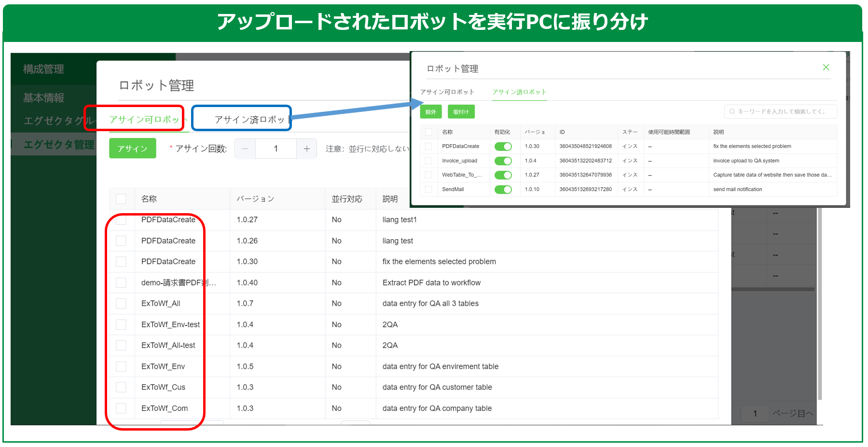
Task: Check select-all box in main table header
Action: click(121, 199)
